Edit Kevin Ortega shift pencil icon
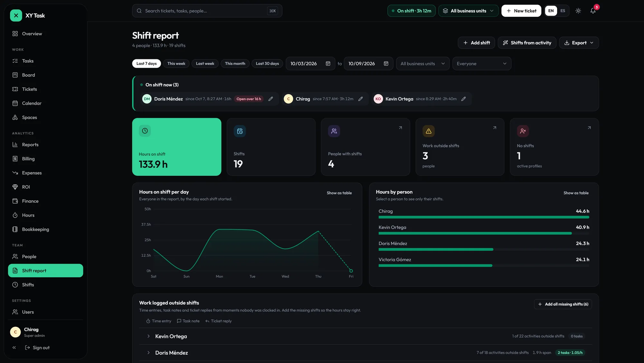Image resolution: width=644 pixels, height=363 pixels. click(x=463, y=99)
